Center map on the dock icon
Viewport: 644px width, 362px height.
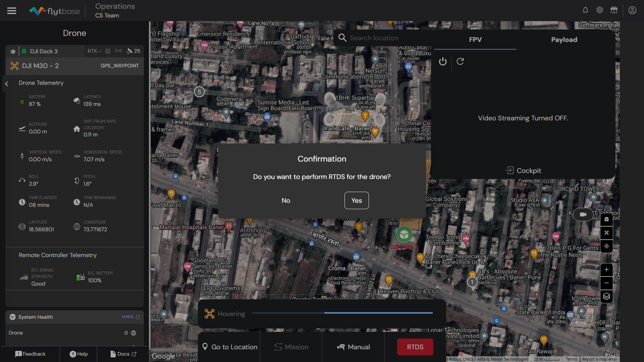point(606,220)
